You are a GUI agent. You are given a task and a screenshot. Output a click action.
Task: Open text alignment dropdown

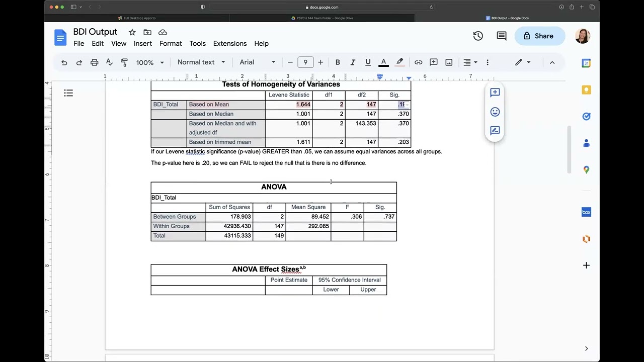470,62
